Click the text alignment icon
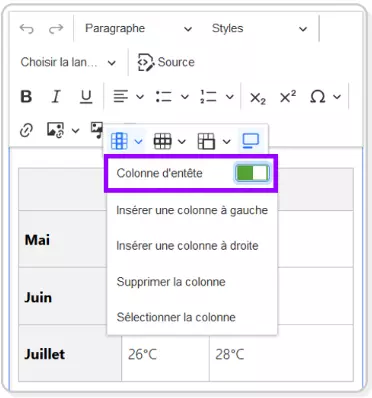 point(120,97)
